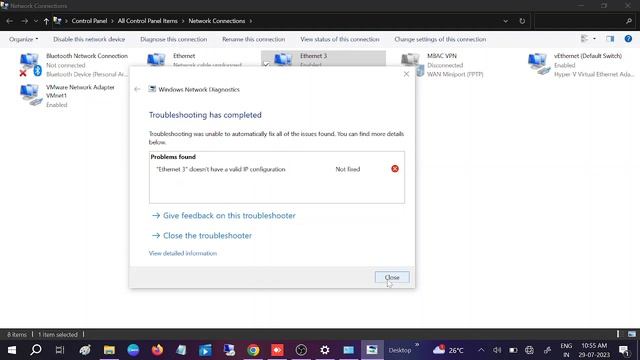The height and width of the screenshot is (360, 640).
Task: Open the notification center icon
Action: [624, 350]
